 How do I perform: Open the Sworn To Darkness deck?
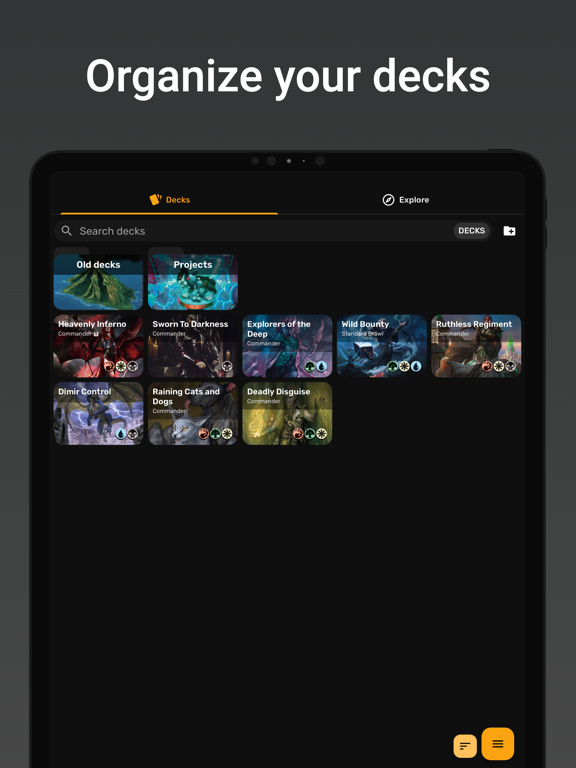tap(192, 346)
